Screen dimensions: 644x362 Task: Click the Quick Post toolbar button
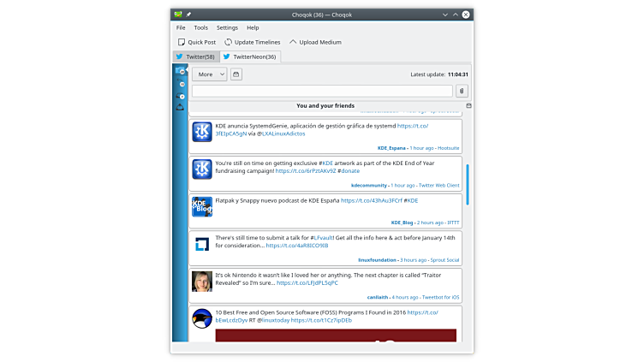[197, 42]
